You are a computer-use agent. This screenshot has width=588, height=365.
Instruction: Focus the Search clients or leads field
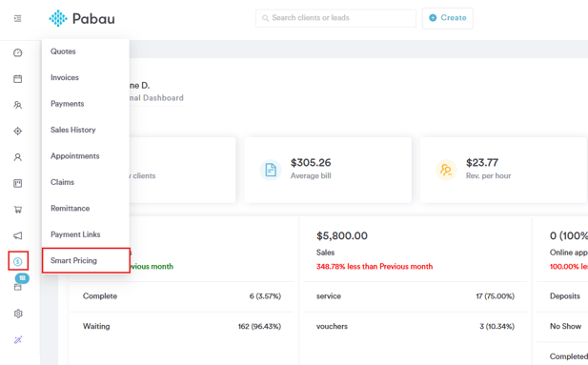click(335, 18)
